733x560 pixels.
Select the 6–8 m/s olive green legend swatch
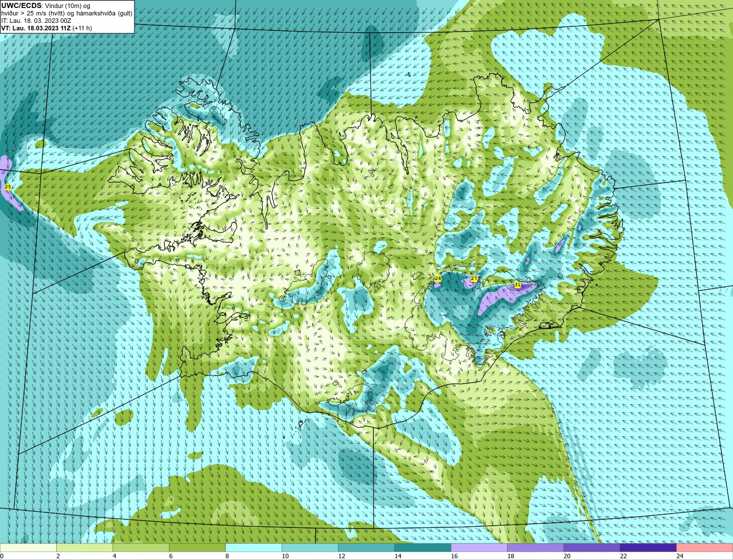coord(198,548)
